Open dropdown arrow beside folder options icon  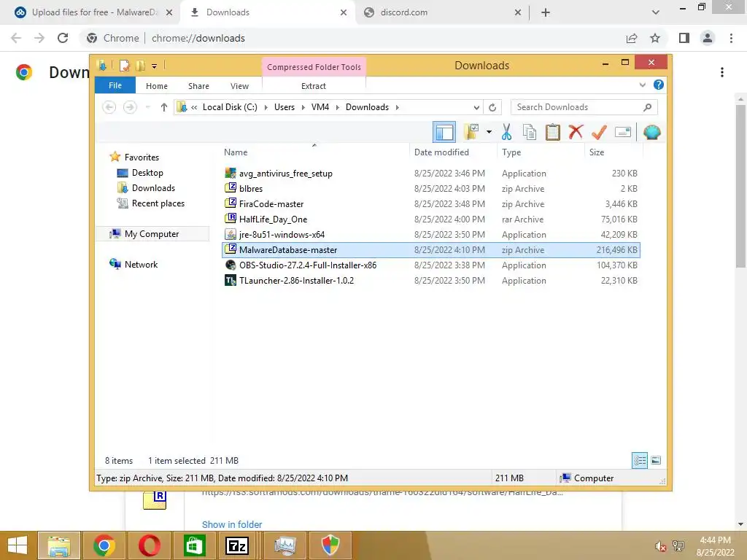coord(489,132)
